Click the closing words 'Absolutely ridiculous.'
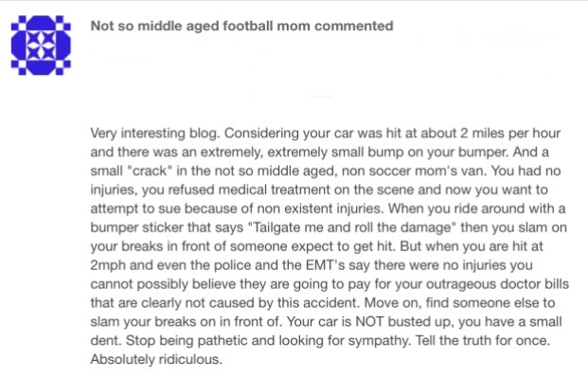Image resolution: width=588 pixels, height=378 pixels. point(156,360)
